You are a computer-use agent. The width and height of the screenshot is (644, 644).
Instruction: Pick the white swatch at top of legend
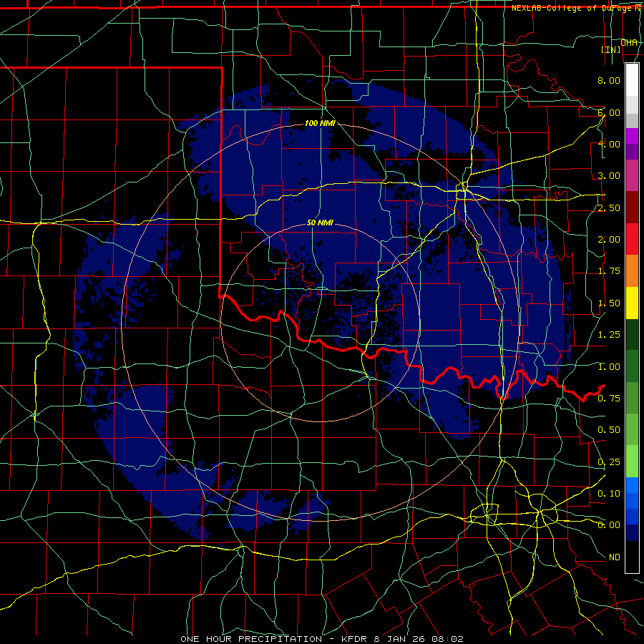(632, 80)
